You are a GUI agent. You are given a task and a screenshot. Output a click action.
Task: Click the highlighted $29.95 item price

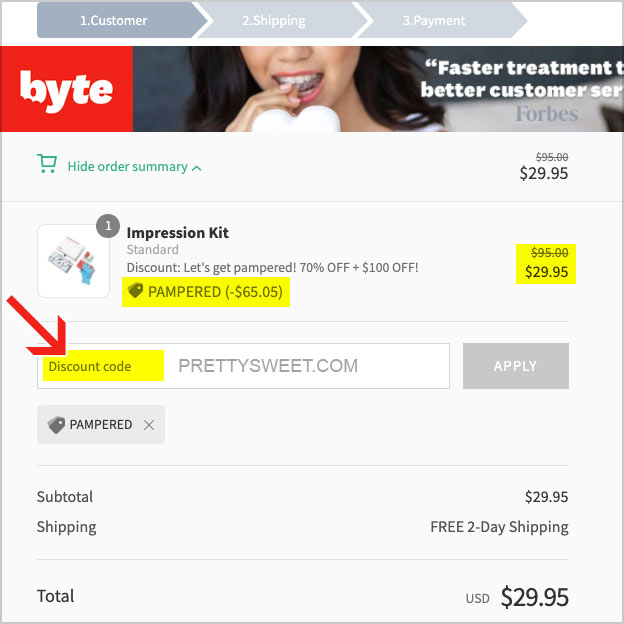(546, 272)
